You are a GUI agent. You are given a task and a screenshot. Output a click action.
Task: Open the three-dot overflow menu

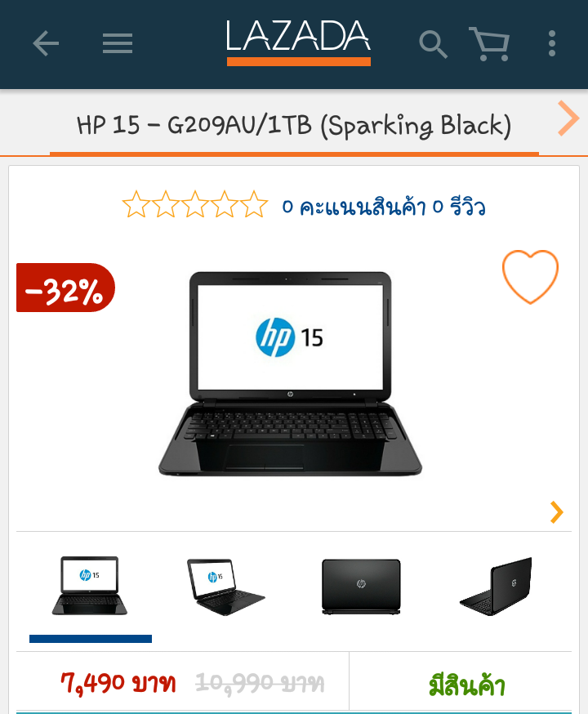coord(552,43)
